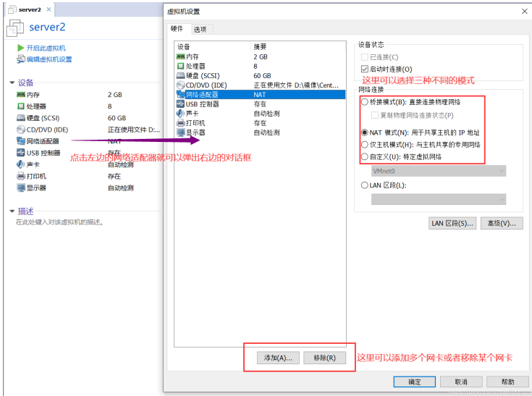Select USB controller icon in dialog list

coord(180,104)
